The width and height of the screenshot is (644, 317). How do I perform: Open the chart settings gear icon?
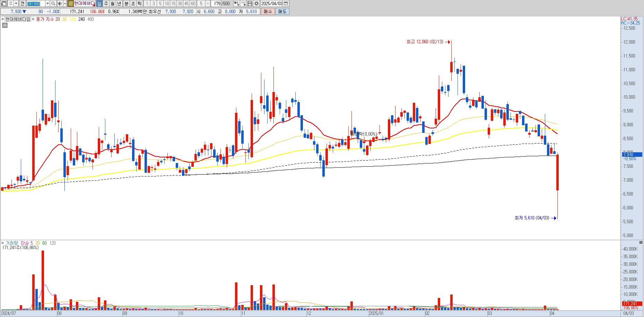pyautogui.click(x=256, y=3)
